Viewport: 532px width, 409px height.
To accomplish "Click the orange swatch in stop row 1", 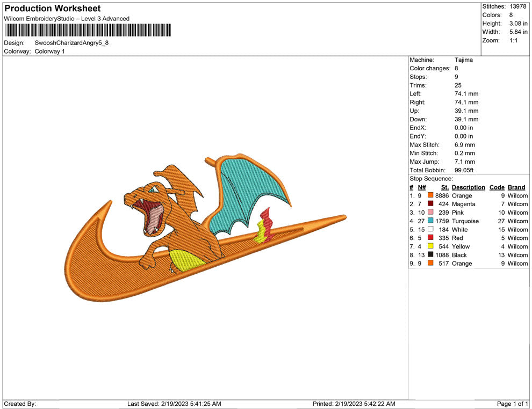I will [430, 196].
